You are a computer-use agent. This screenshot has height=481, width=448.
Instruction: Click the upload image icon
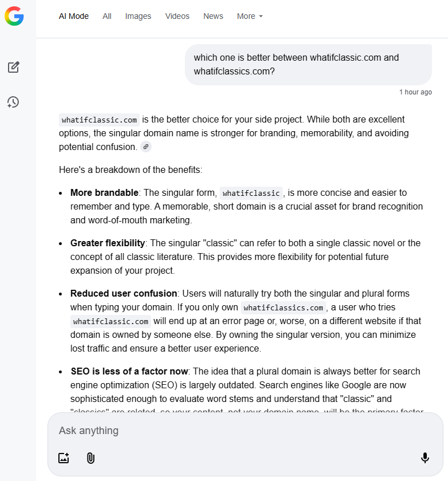click(64, 458)
